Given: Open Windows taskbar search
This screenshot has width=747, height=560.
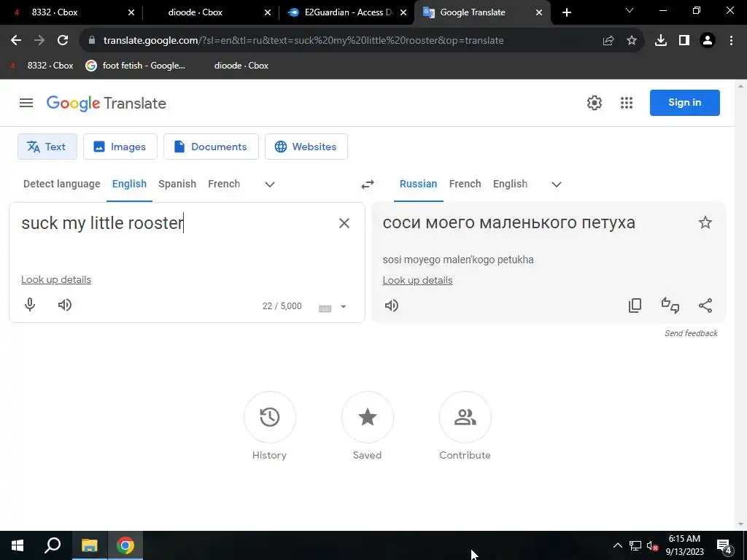Looking at the screenshot, I should (53, 545).
